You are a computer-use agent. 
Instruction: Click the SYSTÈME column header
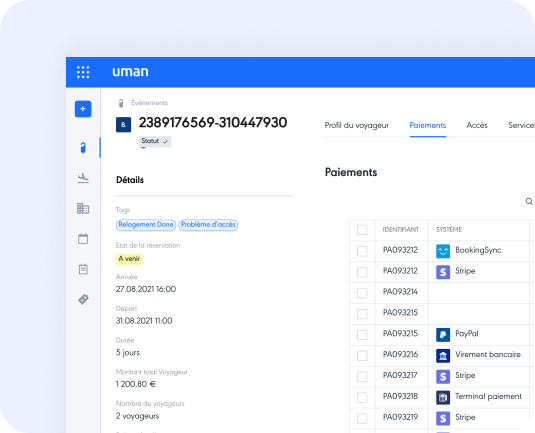coord(449,230)
